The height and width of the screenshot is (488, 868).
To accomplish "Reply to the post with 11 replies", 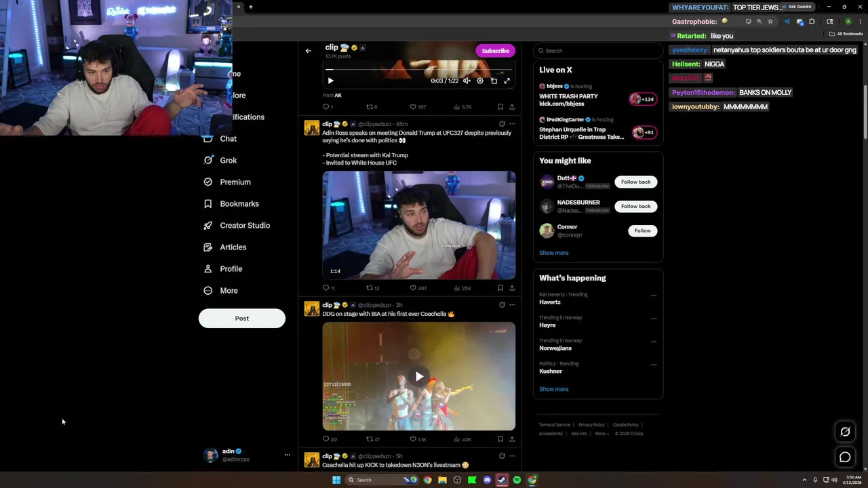I will coord(329,288).
